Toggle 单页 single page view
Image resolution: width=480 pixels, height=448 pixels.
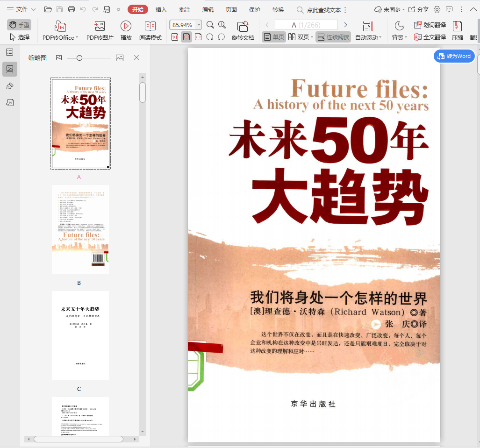(274, 37)
